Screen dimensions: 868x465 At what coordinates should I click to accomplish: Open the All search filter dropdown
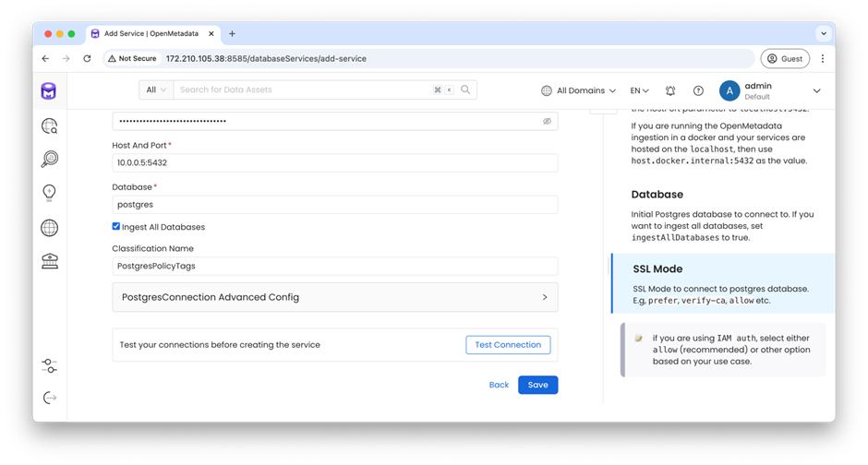pyautogui.click(x=156, y=89)
